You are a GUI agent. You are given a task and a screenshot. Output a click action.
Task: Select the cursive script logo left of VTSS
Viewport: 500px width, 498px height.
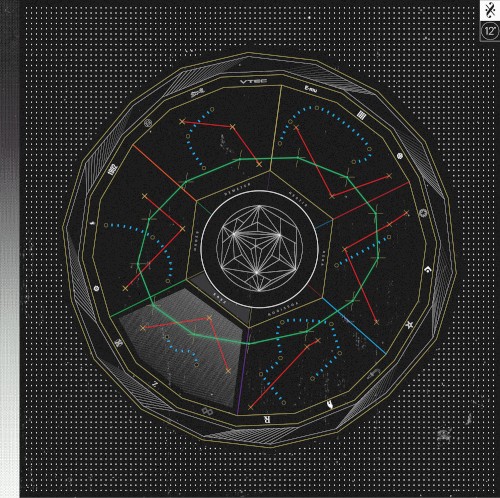coord(197,95)
